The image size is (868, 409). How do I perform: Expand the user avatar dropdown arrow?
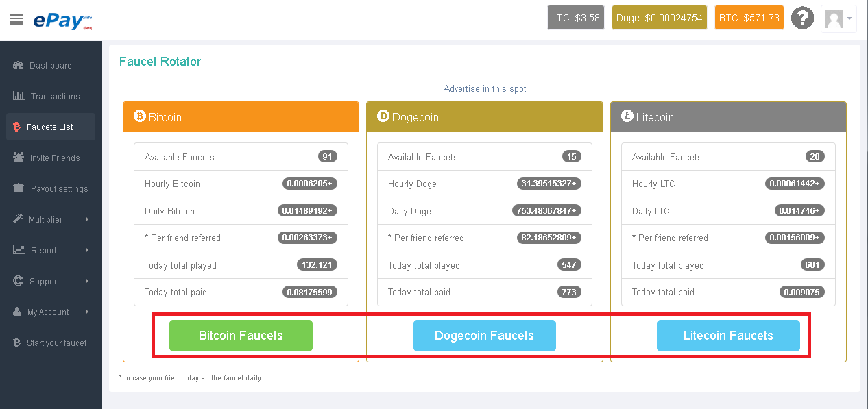pyautogui.click(x=850, y=18)
